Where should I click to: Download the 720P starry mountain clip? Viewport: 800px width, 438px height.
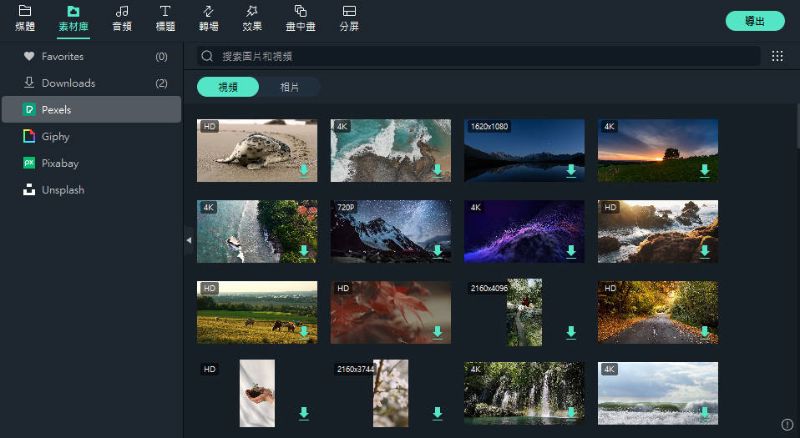[438, 251]
